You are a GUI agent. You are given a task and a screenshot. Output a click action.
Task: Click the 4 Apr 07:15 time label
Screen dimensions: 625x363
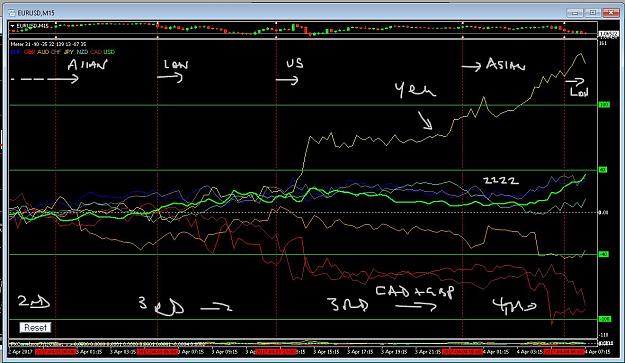click(x=598, y=352)
